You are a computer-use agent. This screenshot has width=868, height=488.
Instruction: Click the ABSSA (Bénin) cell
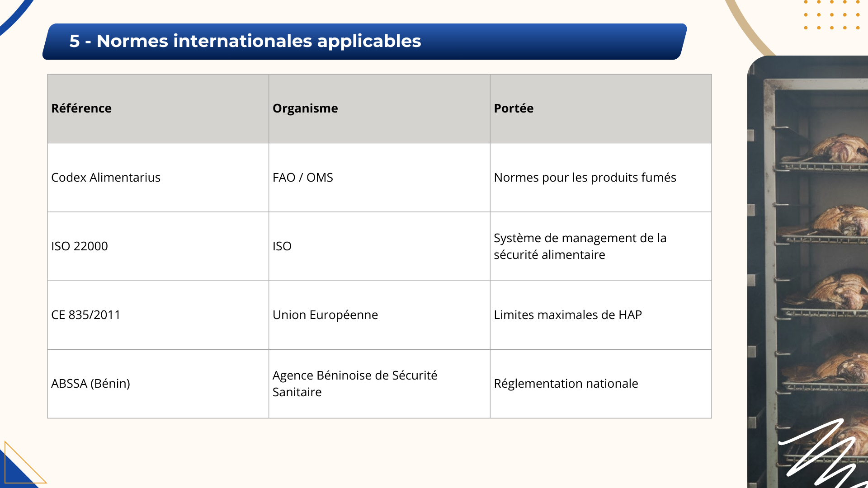pyautogui.click(x=158, y=384)
